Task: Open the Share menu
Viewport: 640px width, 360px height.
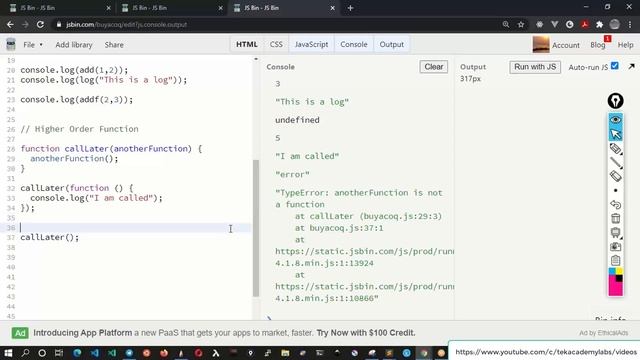Action: tap(114, 45)
